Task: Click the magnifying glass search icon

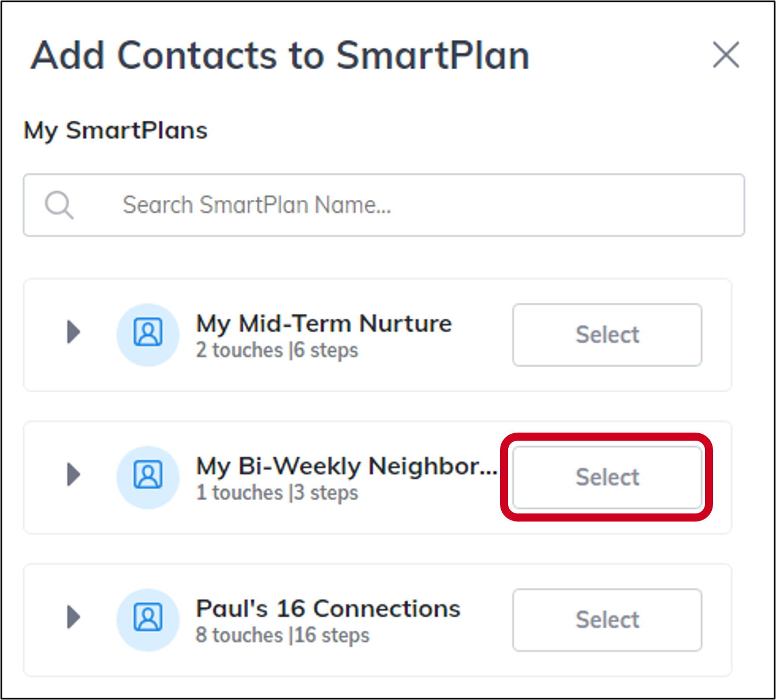Action: (59, 205)
